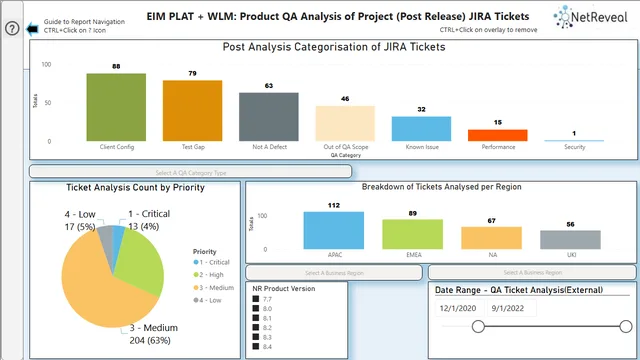The image size is (640, 360).
Task: Click the 1 - Critical legend swatch
Action: [196, 262]
